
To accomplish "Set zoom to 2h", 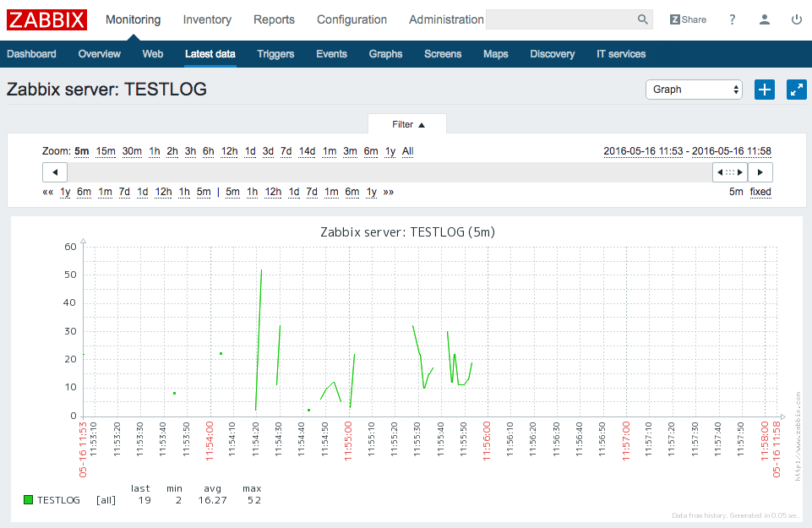I will (172, 151).
